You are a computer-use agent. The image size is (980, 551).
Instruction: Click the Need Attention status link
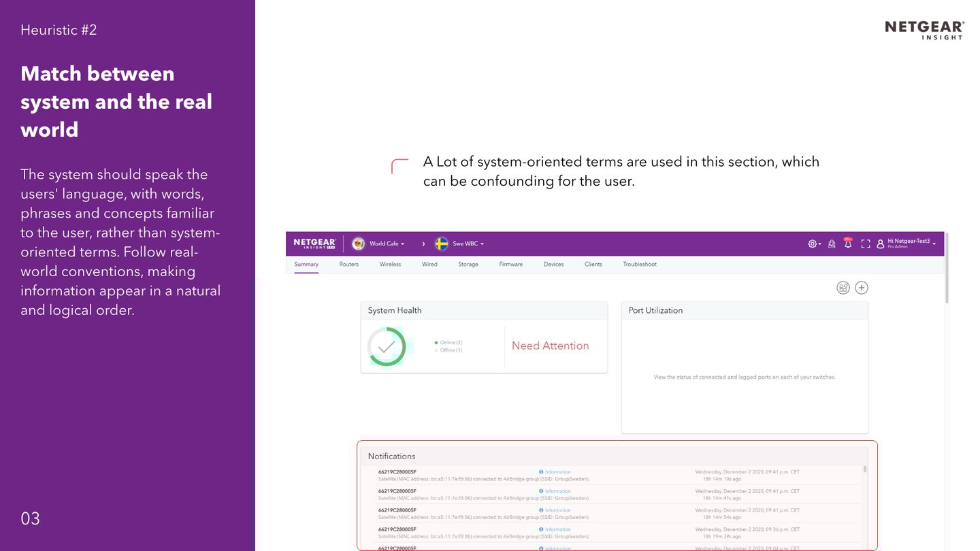pyautogui.click(x=551, y=346)
